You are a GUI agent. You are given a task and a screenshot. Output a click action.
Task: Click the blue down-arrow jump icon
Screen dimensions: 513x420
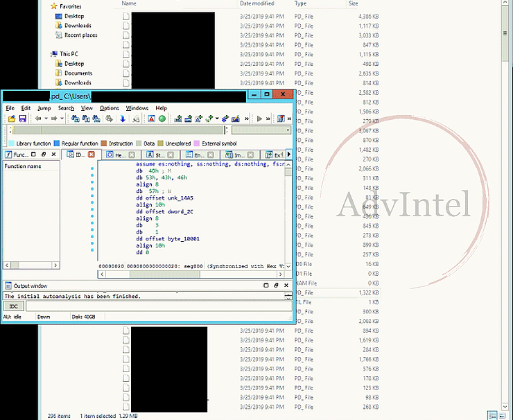[x=123, y=119]
